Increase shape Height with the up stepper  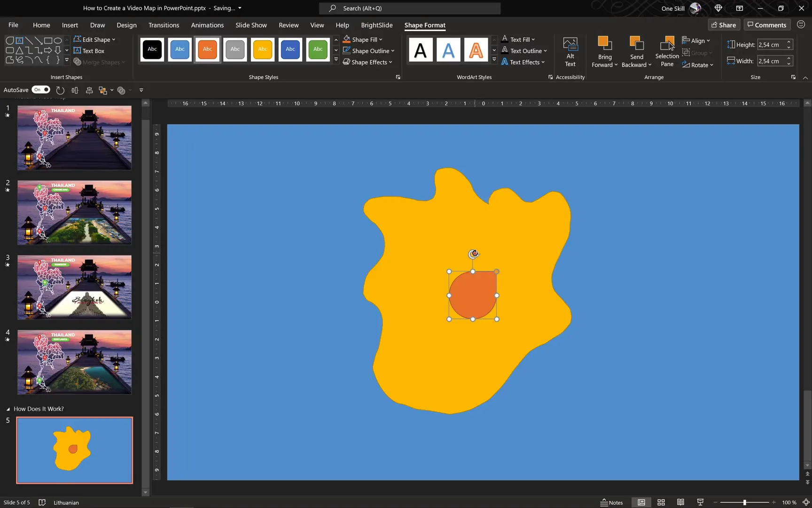pos(789,41)
